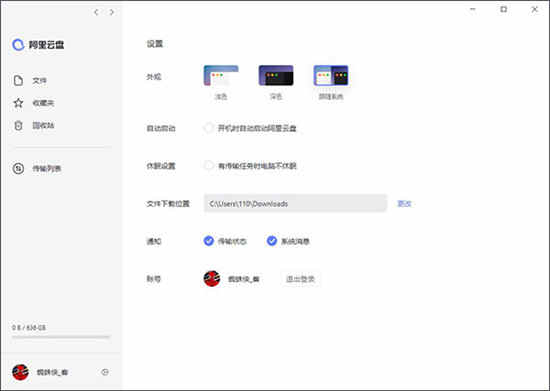Open 回收站 trash icon in sidebar
The height and width of the screenshot is (391, 550).
click(18, 126)
